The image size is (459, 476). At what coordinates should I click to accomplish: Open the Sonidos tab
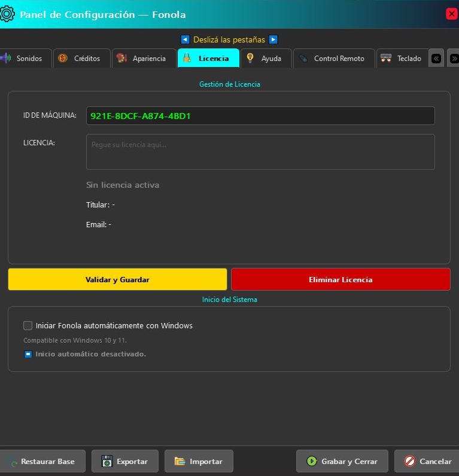tap(26, 58)
